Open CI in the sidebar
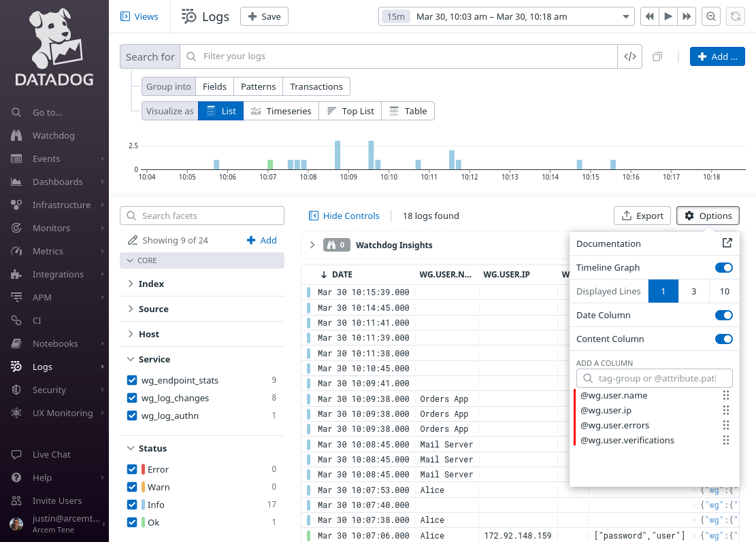756x542 pixels. (37, 320)
